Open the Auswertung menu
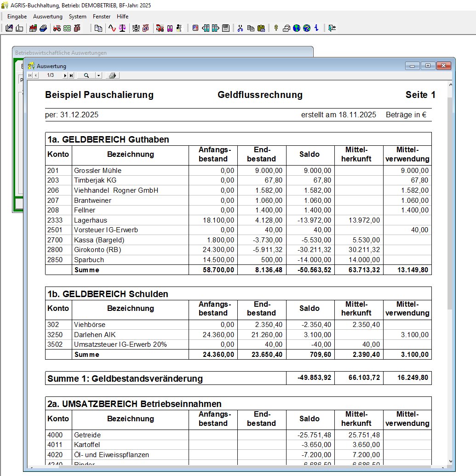This screenshot has height=476, width=476. click(48, 17)
